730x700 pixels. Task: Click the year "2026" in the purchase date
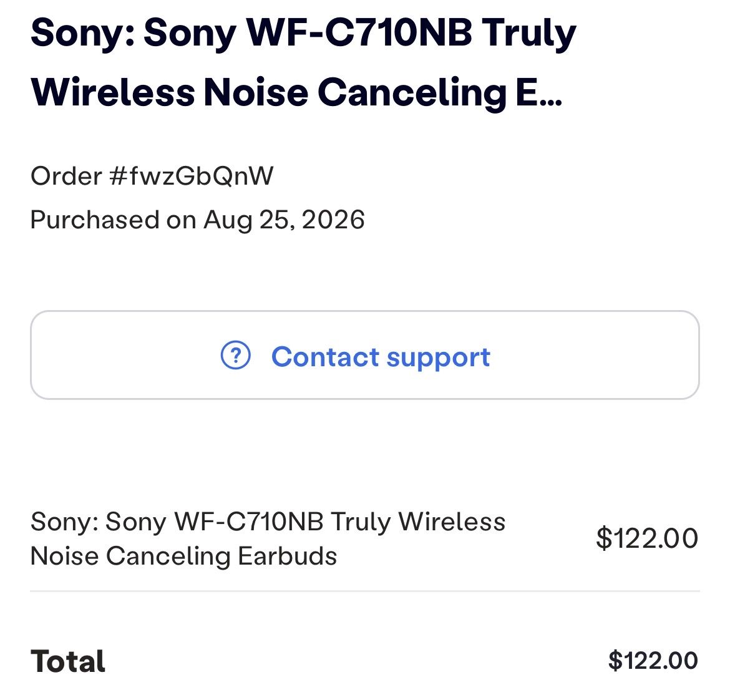(x=333, y=220)
